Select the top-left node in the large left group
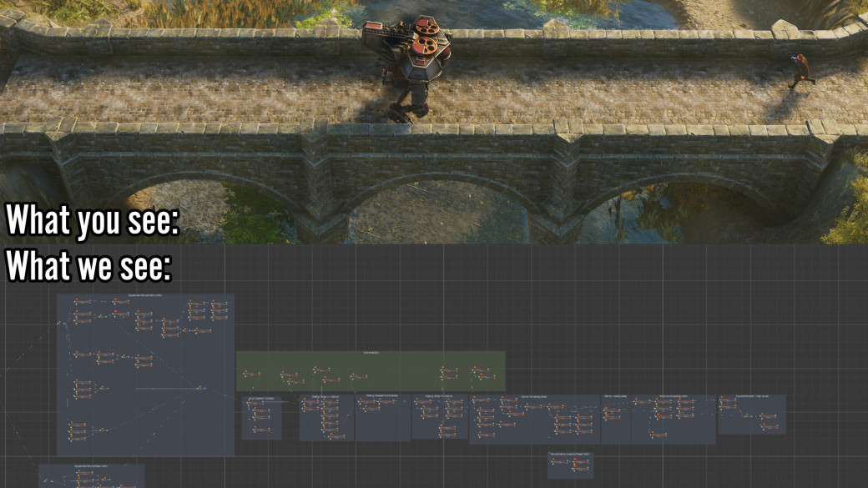 point(82,301)
